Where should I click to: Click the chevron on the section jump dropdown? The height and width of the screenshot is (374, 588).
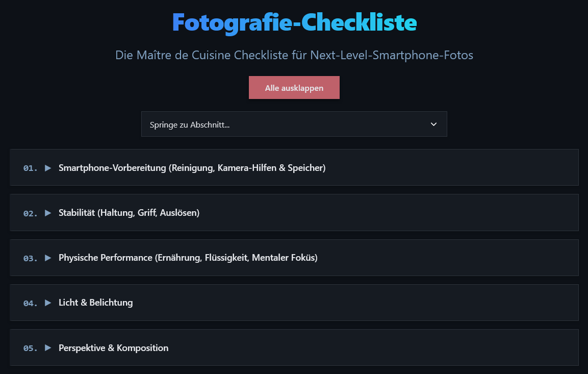(433, 124)
